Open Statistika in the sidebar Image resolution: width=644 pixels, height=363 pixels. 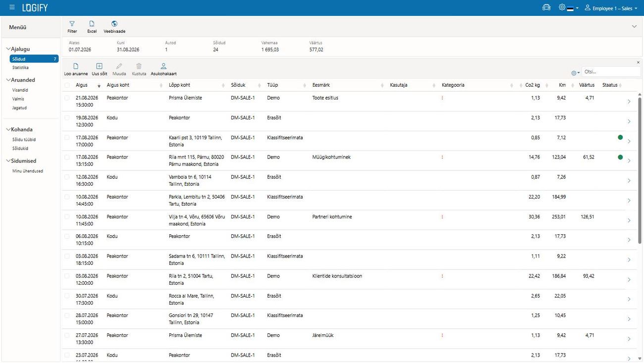(x=20, y=67)
